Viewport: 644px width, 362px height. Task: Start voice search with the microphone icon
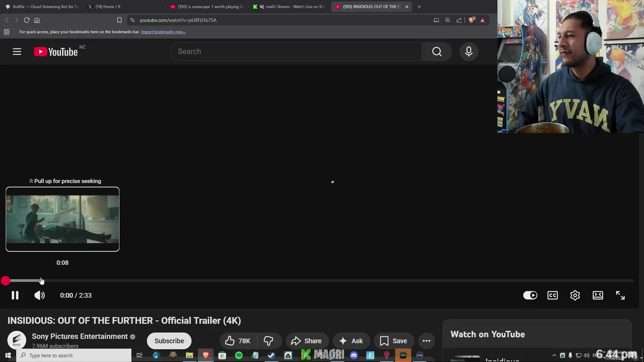(469, 51)
